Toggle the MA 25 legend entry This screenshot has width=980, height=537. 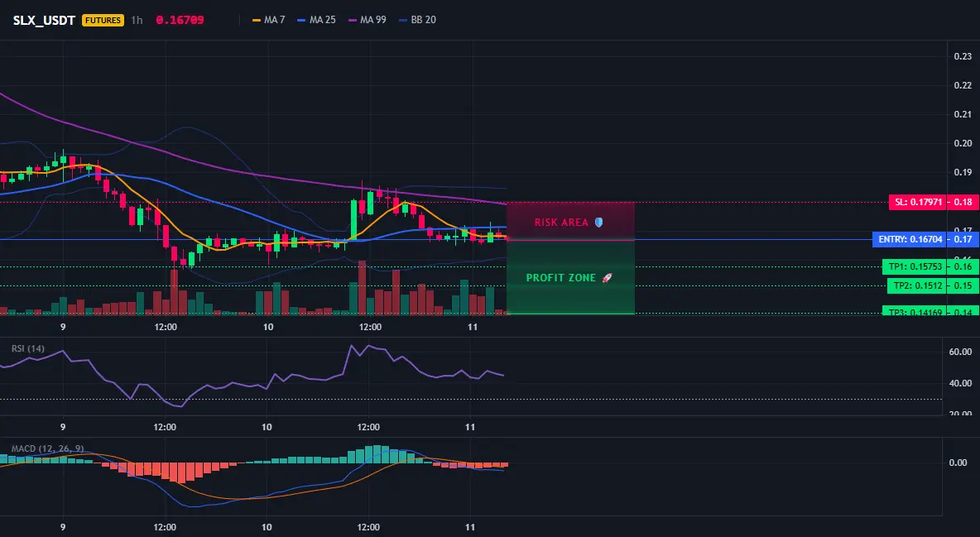pos(317,20)
